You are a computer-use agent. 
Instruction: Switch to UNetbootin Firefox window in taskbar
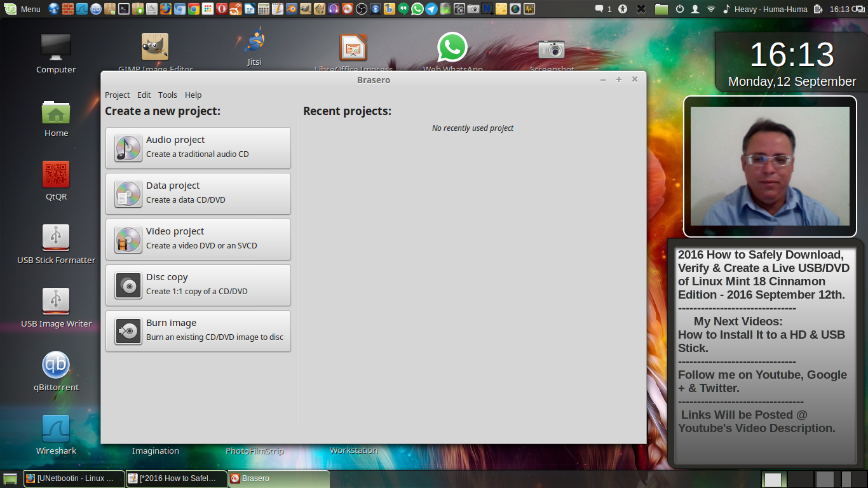pos(74,478)
